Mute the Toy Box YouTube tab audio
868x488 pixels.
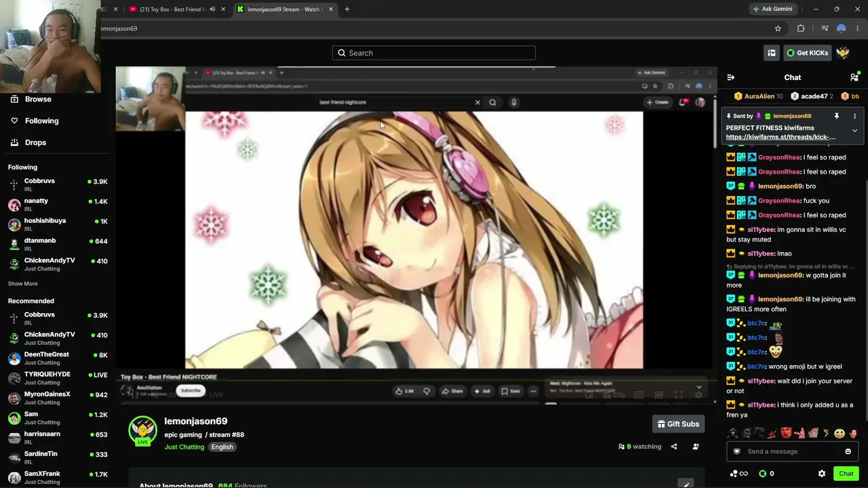tap(212, 9)
